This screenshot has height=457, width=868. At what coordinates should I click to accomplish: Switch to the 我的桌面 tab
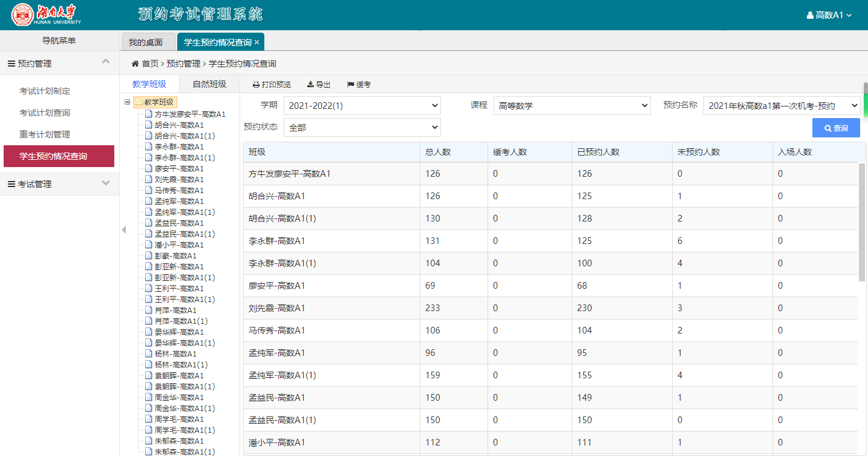click(146, 42)
